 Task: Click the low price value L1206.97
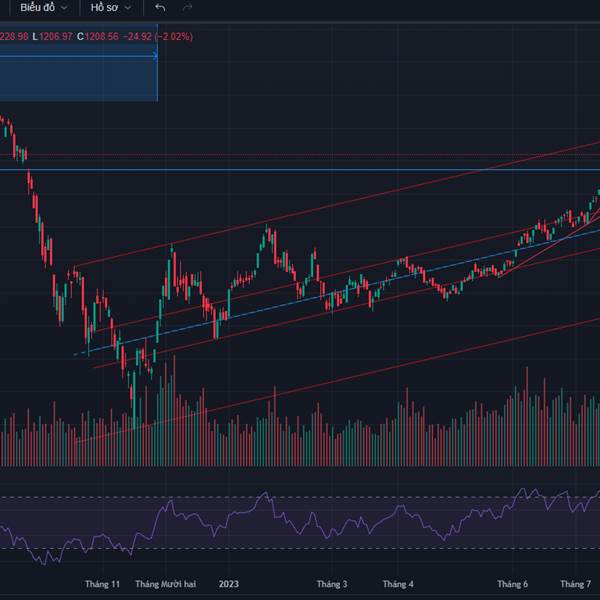coord(52,36)
